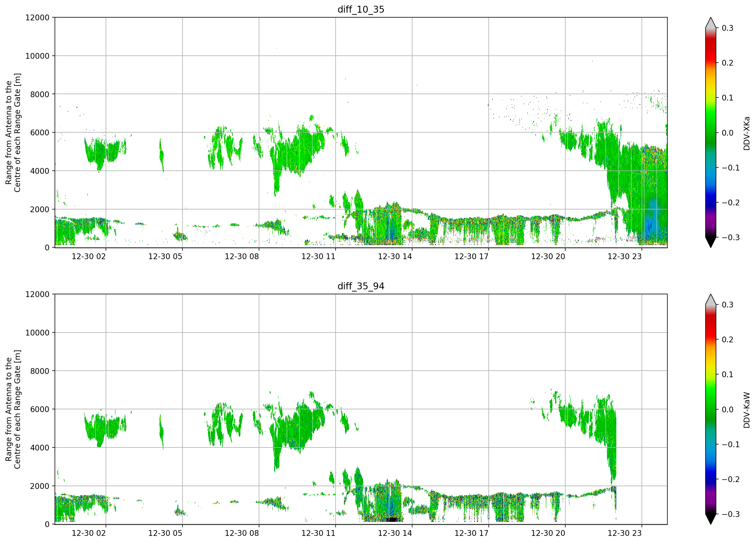Click the 8000 y-tick of the diff_35_94 plot

40,371
